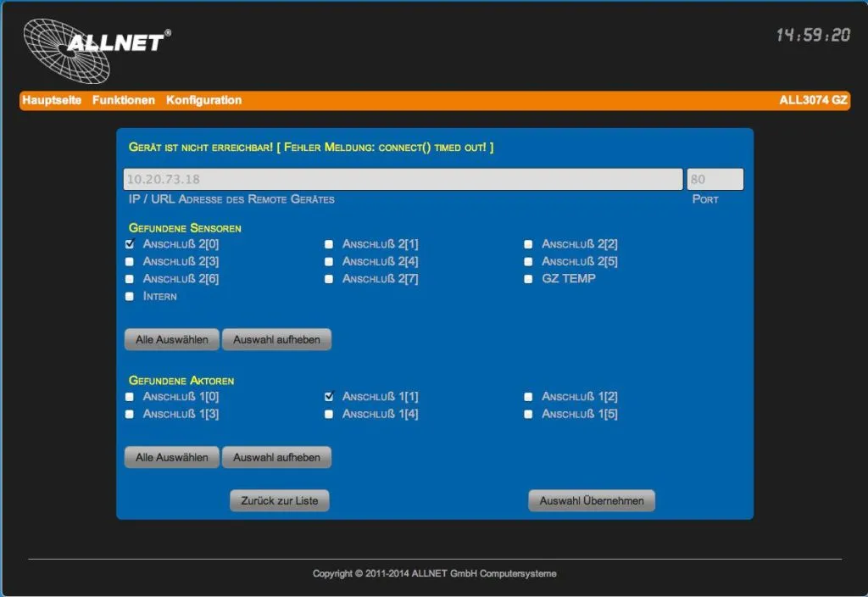Enable the Anschluß 2[1] sensor checkbox
Screen dimensions: 868x597
pos(329,244)
